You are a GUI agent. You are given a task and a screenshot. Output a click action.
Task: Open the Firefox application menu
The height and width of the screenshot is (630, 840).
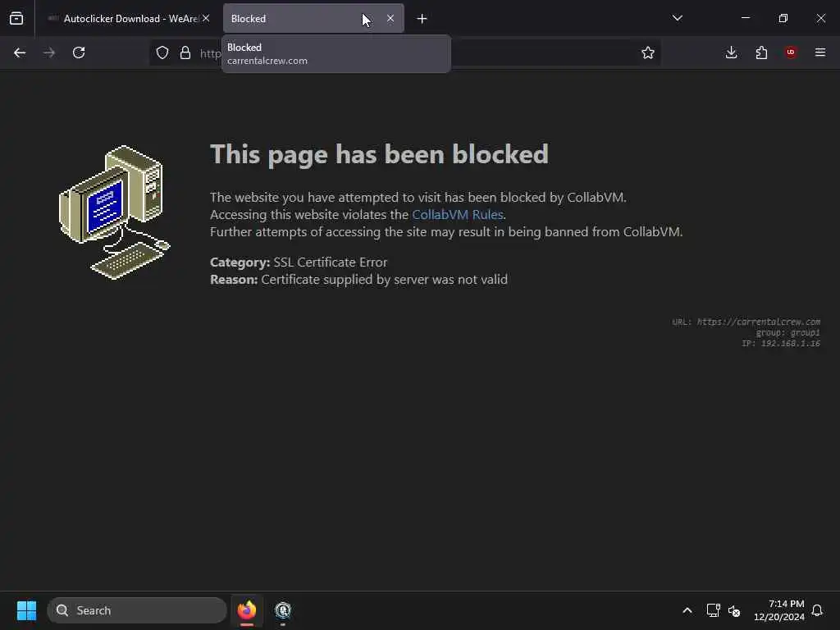click(x=820, y=52)
